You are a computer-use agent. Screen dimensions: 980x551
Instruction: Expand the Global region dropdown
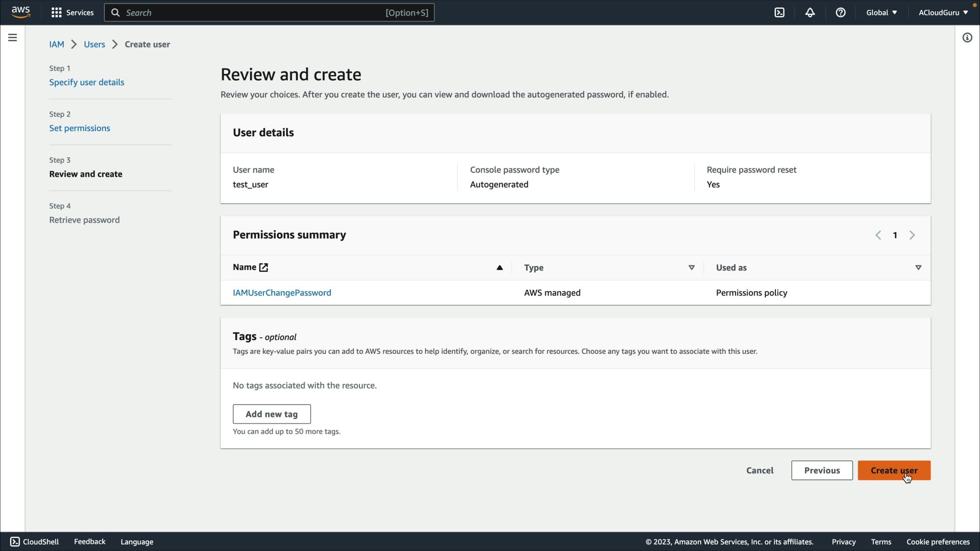coord(881,12)
